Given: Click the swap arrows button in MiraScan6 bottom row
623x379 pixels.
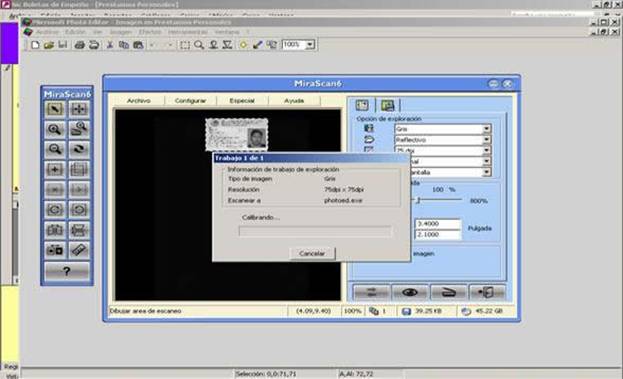Looking at the screenshot, I should point(371,292).
